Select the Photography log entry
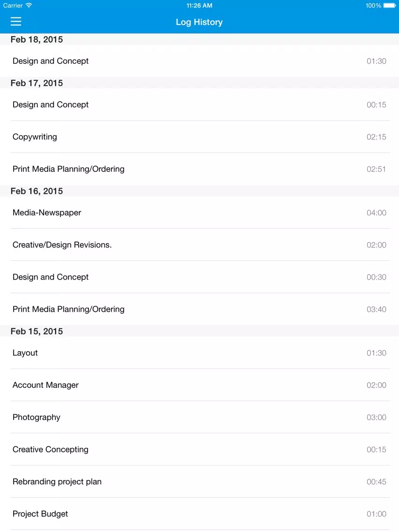Screen dimensions: 399x532 pos(199,417)
